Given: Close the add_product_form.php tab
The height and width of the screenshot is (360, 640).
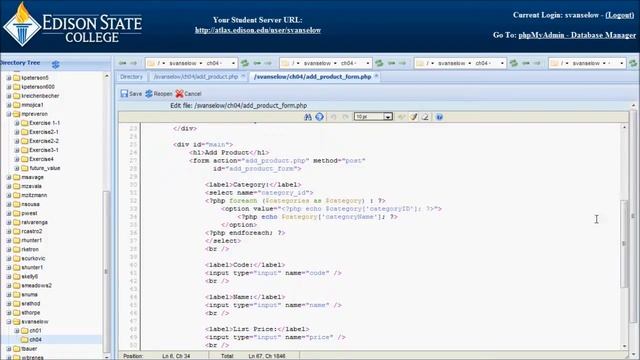Looking at the screenshot, I should coord(376,76).
